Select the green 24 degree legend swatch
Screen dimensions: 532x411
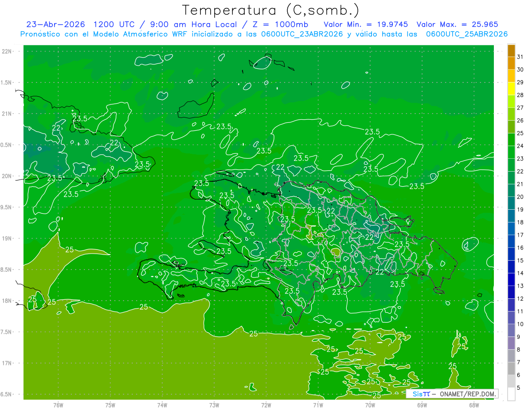511,152
